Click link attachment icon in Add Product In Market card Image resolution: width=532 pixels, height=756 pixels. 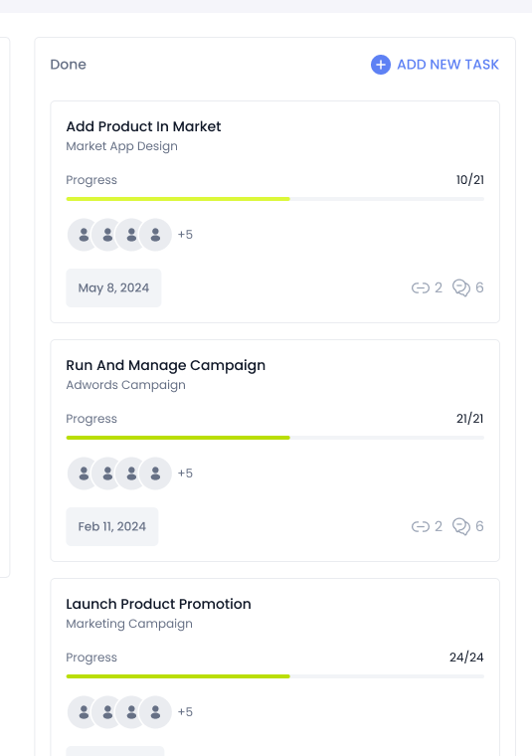(x=421, y=287)
